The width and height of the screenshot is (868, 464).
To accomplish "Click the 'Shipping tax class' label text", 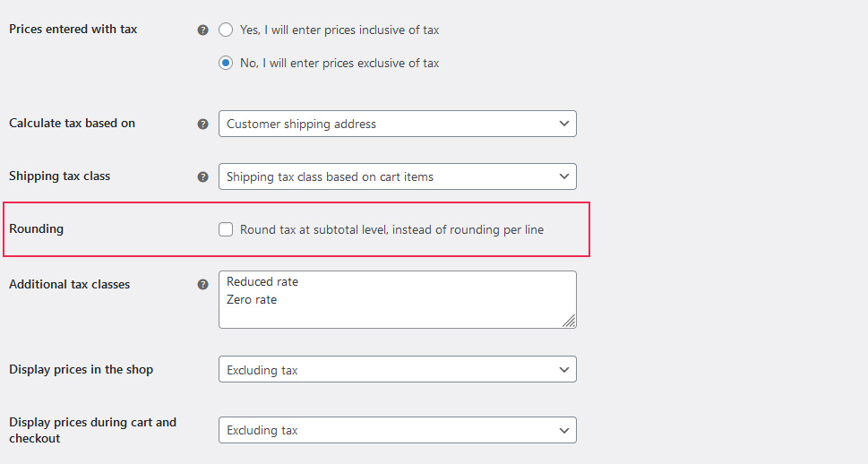I will (60, 176).
